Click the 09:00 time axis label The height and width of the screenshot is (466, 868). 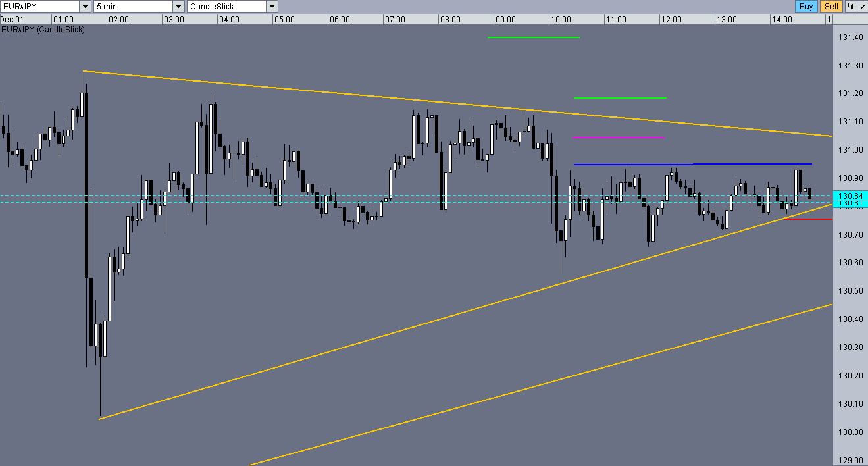coord(506,20)
